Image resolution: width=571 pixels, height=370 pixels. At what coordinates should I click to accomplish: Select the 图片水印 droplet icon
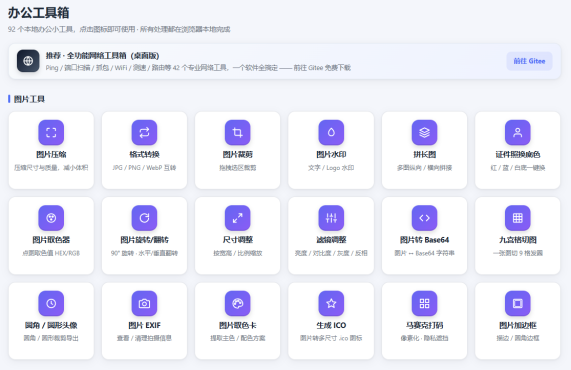(x=331, y=132)
